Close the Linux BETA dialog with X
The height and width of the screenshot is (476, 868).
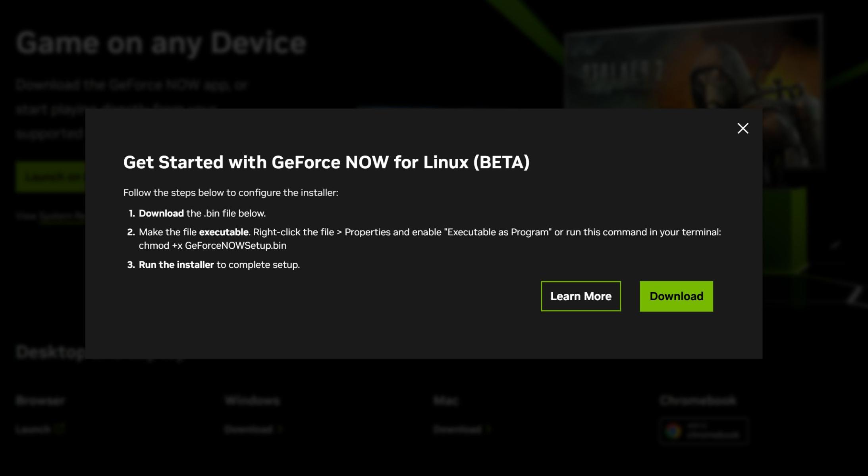click(743, 129)
